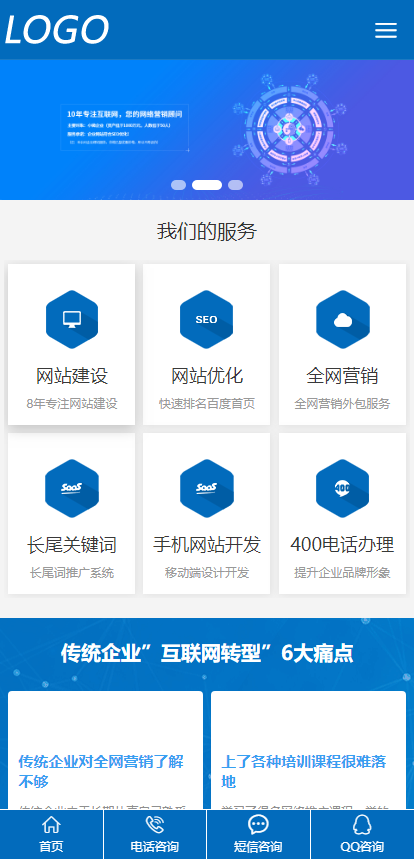Click the SEO hexagon icon
This screenshot has width=414, height=859.
pos(206,319)
